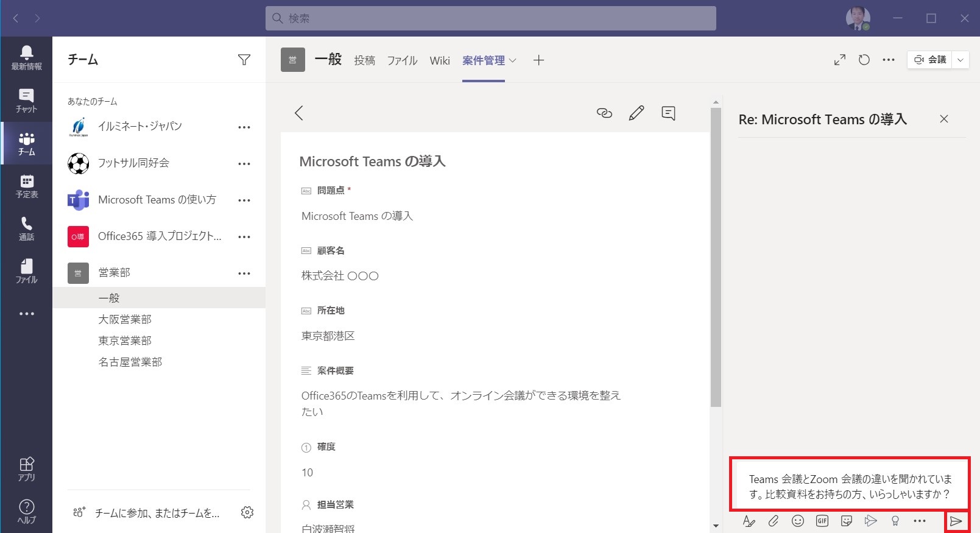980x533 pixels.
Task: Click the team filter funnel icon
Action: (244, 60)
